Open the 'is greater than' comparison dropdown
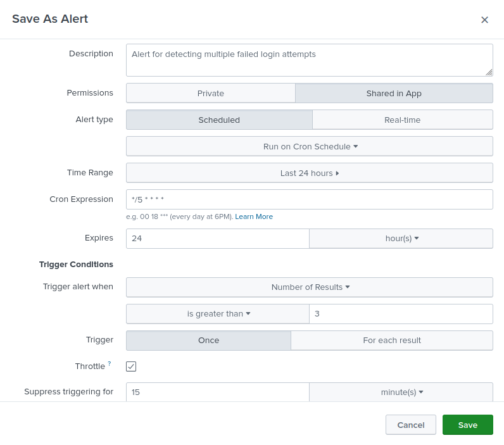Viewport: 504px width, 445px height. pyautogui.click(x=218, y=313)
